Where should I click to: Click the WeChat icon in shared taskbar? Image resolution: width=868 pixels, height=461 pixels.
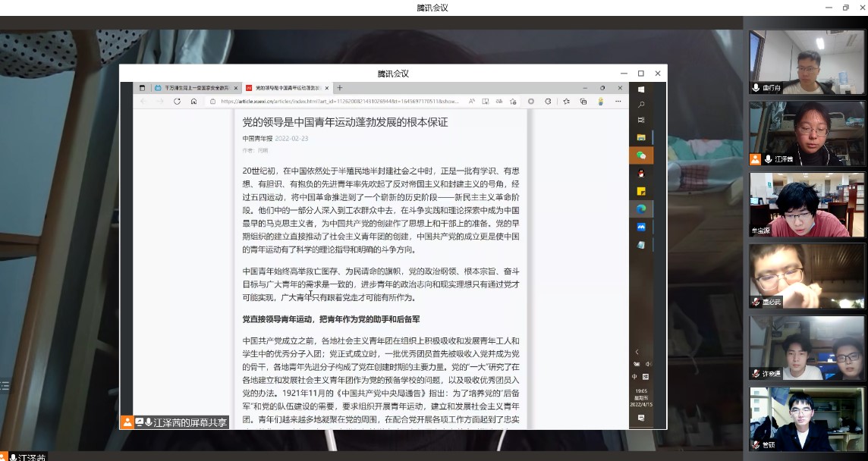[x=641, y=155]
